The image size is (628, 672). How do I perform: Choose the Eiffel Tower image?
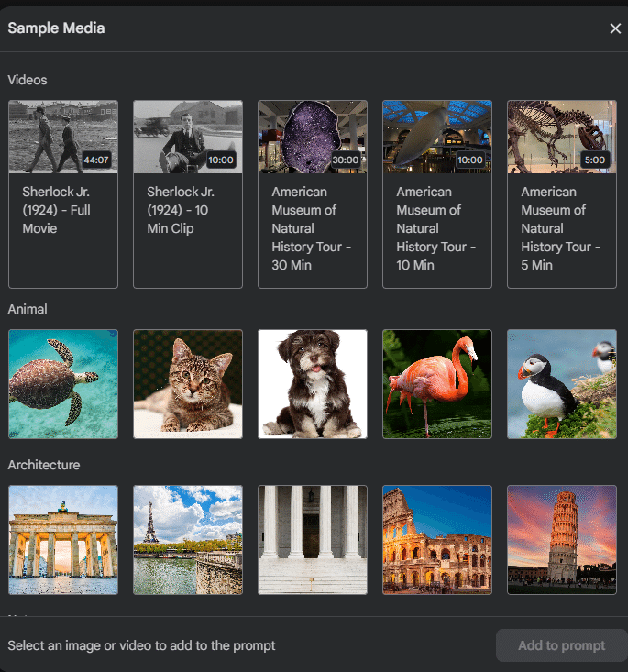[x=188, y=540]
